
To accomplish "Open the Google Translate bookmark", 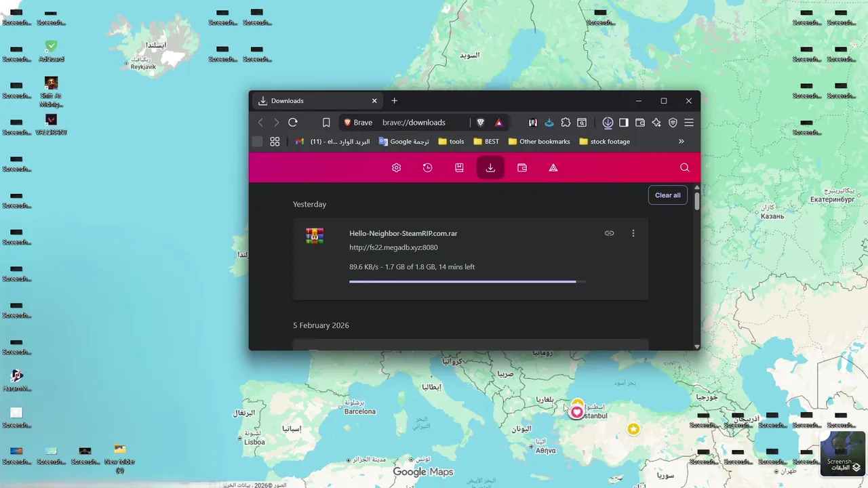I will point(404,142).
